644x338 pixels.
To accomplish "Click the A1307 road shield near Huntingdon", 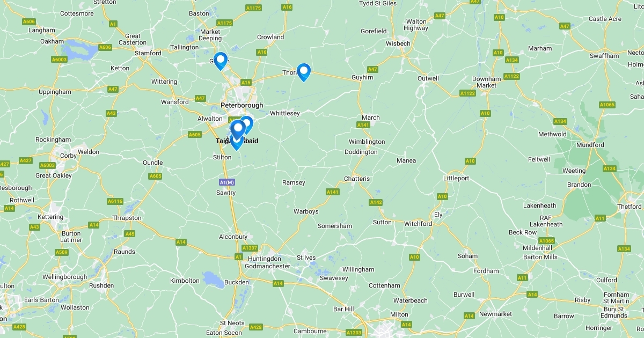I will coord(250,248).
